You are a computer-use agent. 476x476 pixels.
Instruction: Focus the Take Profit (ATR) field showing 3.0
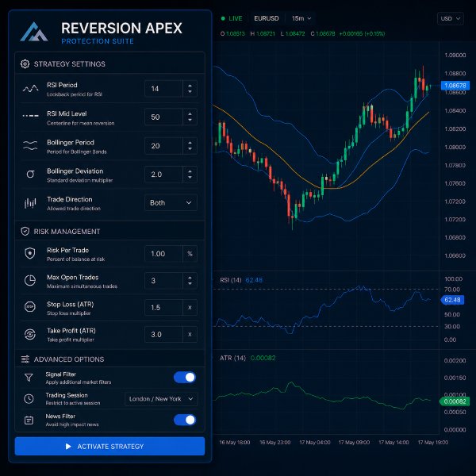point(164,334)
